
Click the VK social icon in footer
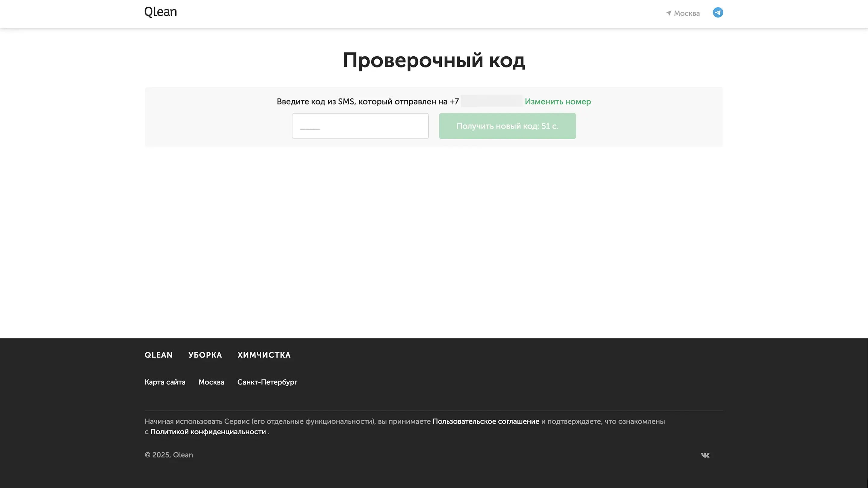tap(705, 455)
